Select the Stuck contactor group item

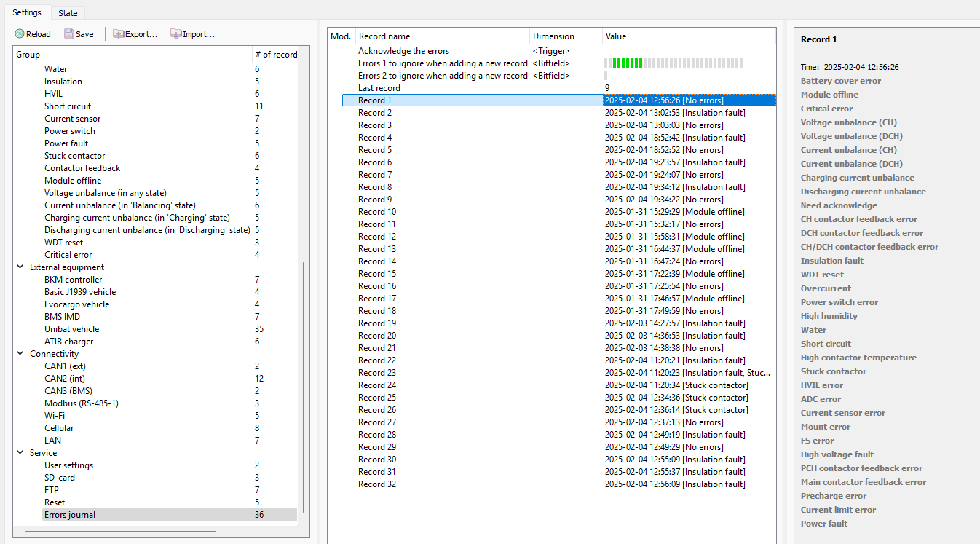pyautogui.click(x=74, y=156)
